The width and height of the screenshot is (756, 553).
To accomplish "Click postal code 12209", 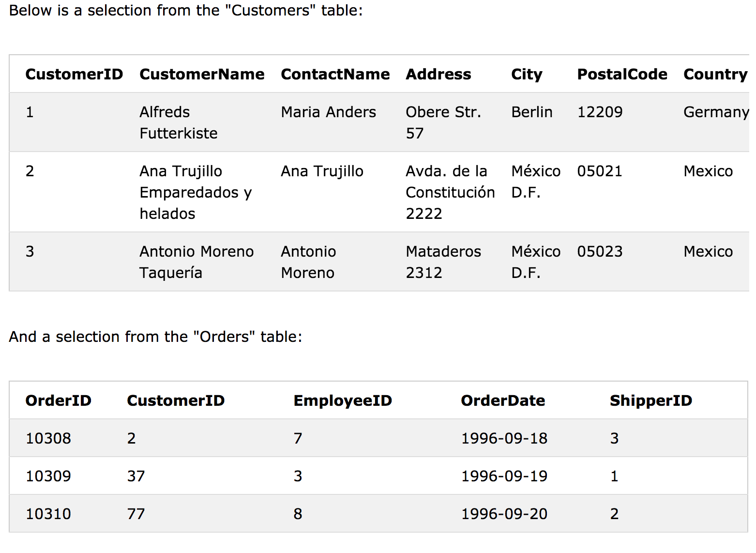I will pyautogui.click(x=600, y=112).
